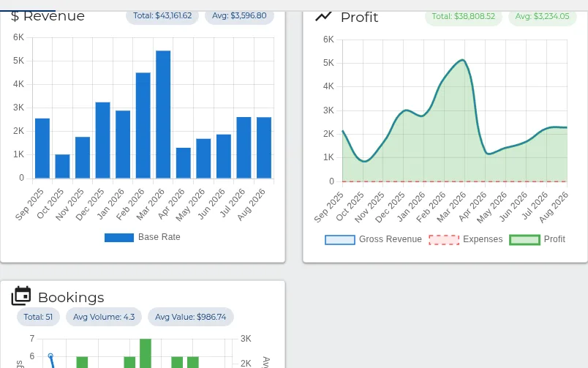Click the Revenue Avg: $3,596.80 badge

coord(239,16)
